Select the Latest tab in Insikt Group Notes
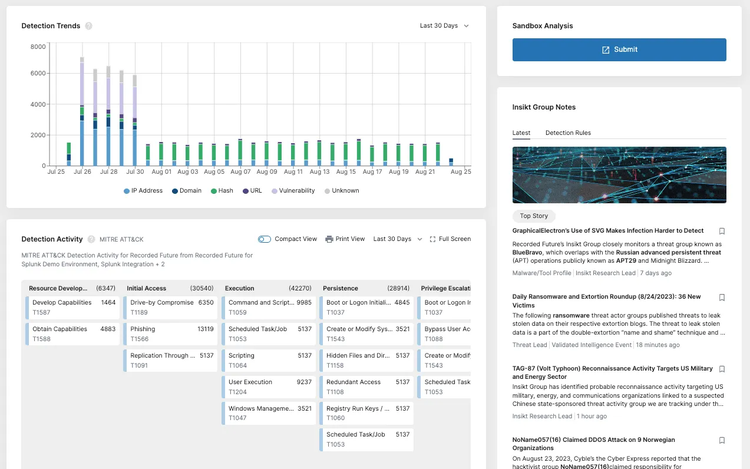The height and width of the screenshot is (469, 750). [x=521, y=133]
